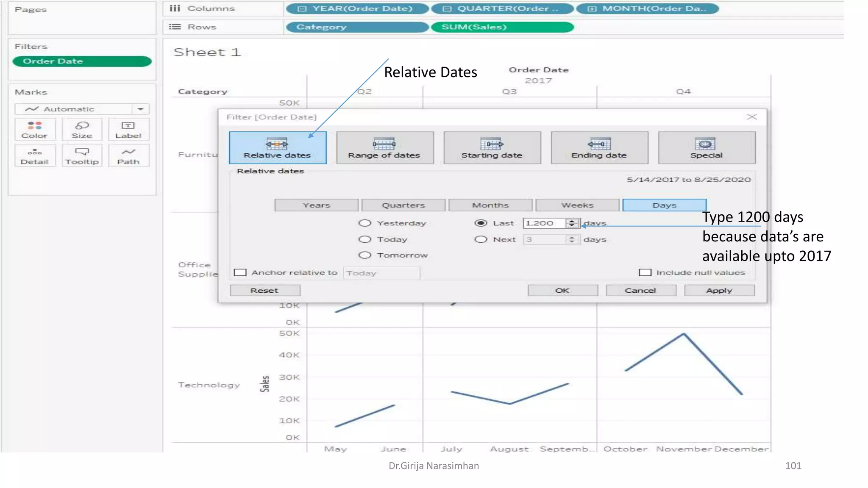Select the Yesterday radio option

click(364, 223)
